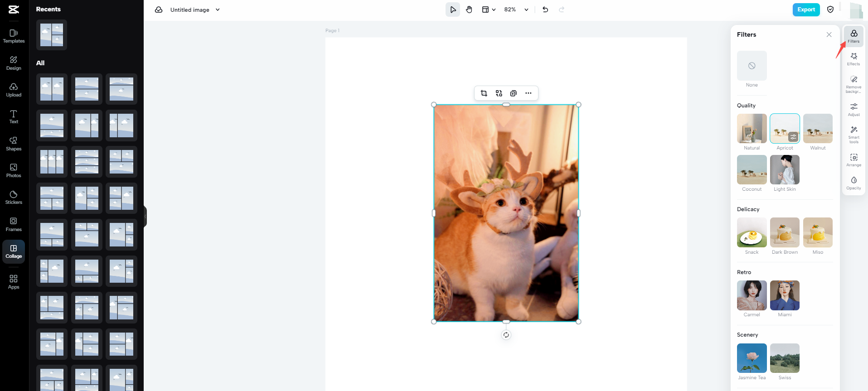Open the Upload sidebar panel
The width and height of the screenshot is (868, 391).
pyautogui.click(x=14, y=90)
